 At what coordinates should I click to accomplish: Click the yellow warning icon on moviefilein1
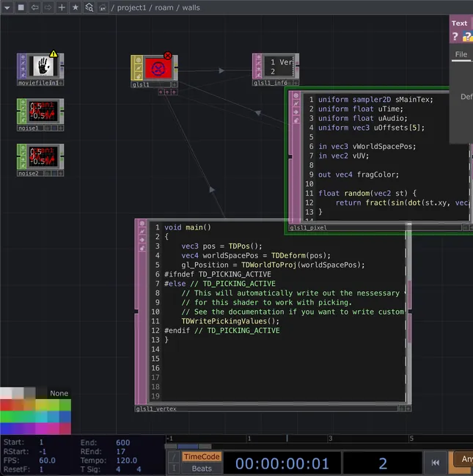pyautogui.click(x=54, y=54)
